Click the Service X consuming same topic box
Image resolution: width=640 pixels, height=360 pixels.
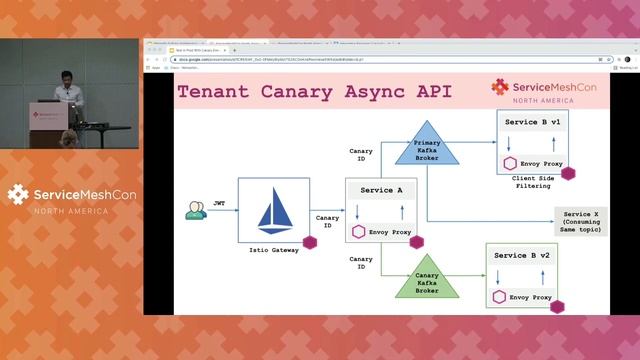click(580, 222)
